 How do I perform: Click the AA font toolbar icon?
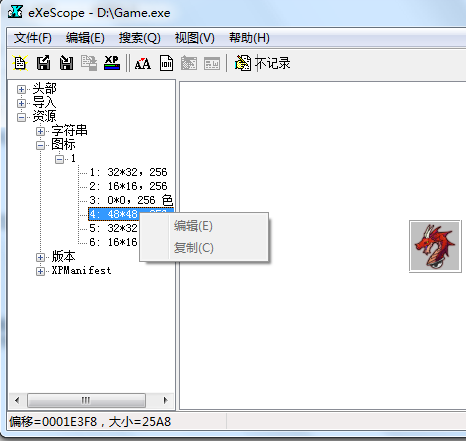tap(143, 63)
